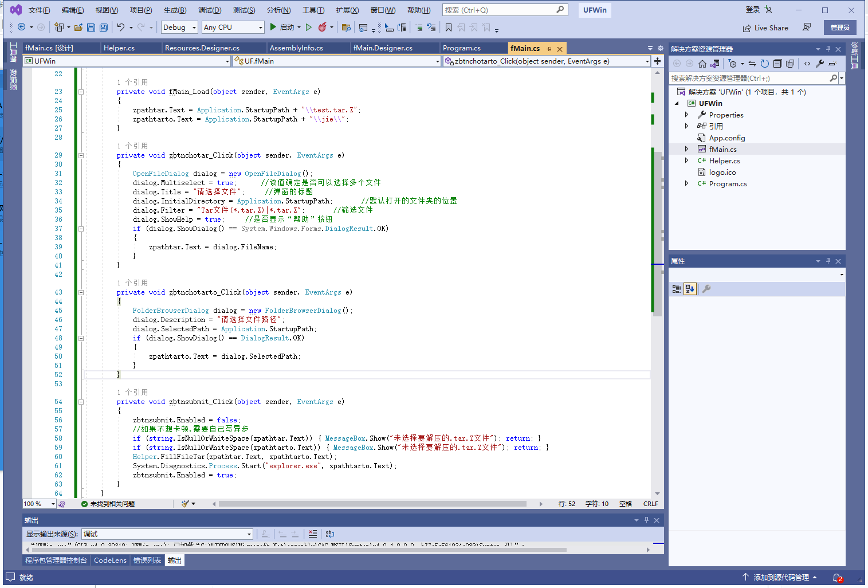
Task: Expand the Properties node in Solution Explorer
Action: point(686,115)
